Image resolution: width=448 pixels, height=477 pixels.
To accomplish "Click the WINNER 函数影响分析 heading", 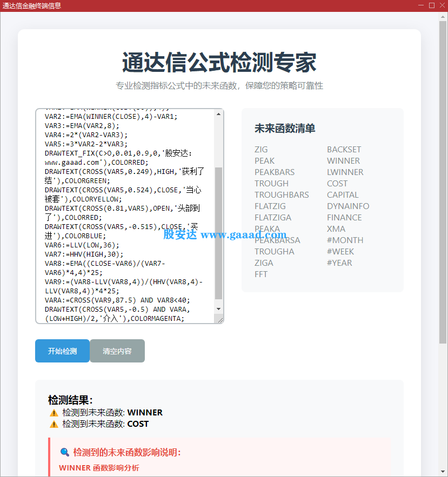I will click(x=99, y=468).
